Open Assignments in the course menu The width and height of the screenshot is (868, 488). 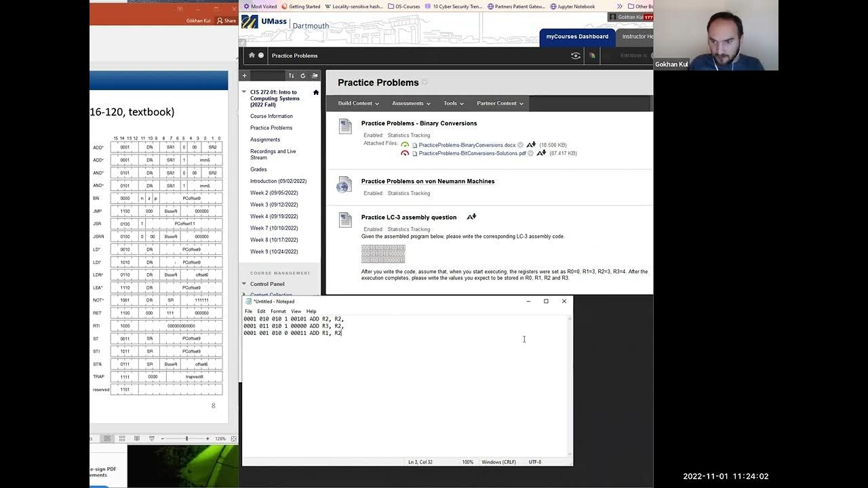coord(265,140)
